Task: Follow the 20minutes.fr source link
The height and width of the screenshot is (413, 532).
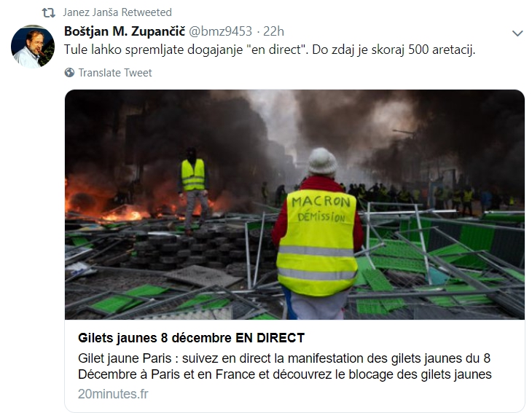Action: tap(113, 394)
